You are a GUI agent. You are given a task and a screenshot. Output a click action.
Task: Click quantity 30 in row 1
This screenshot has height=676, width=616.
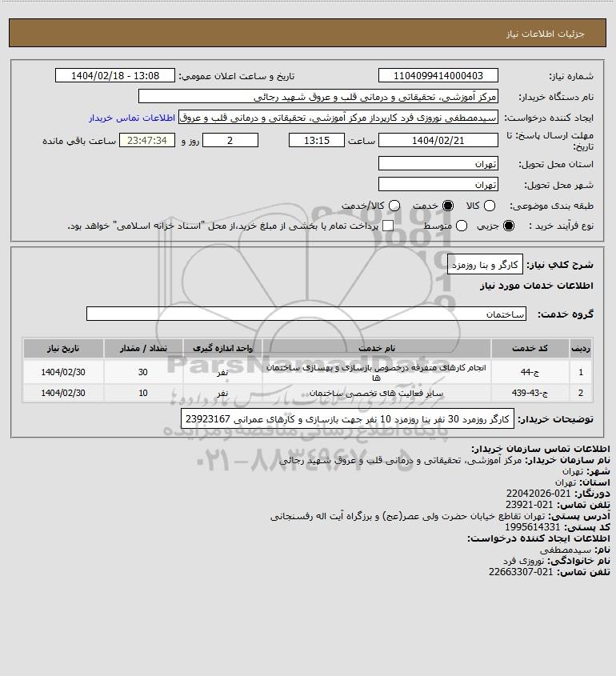tap(143, 372)
